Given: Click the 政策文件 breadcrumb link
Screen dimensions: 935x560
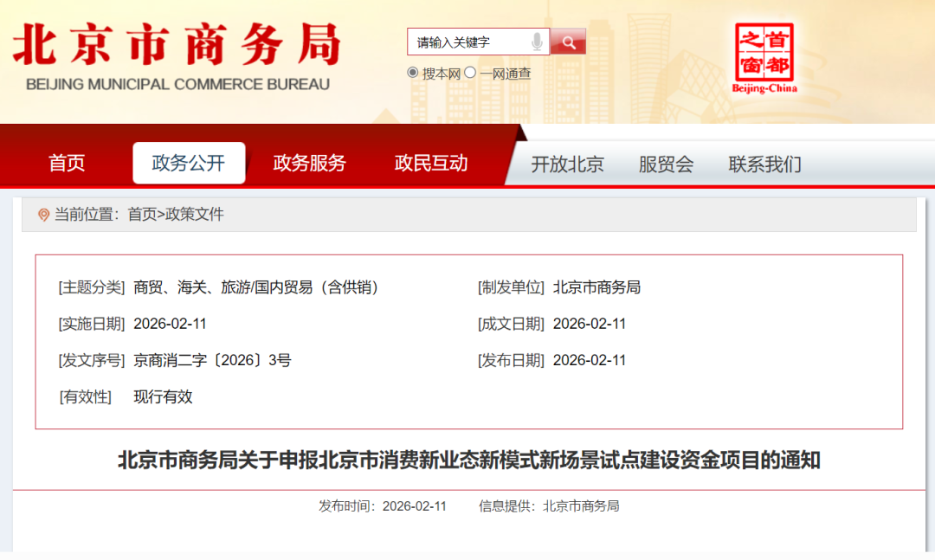Looking at the screenshot, I should (197, 214).
